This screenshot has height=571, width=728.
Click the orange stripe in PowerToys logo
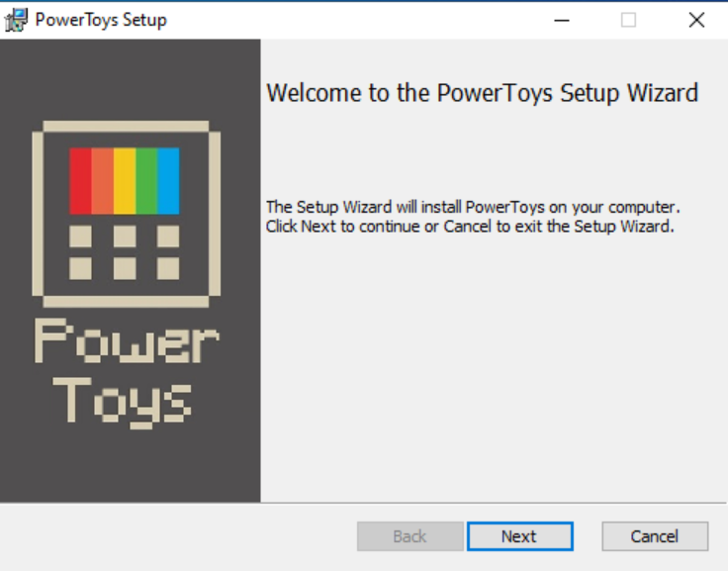coord(102,181)
